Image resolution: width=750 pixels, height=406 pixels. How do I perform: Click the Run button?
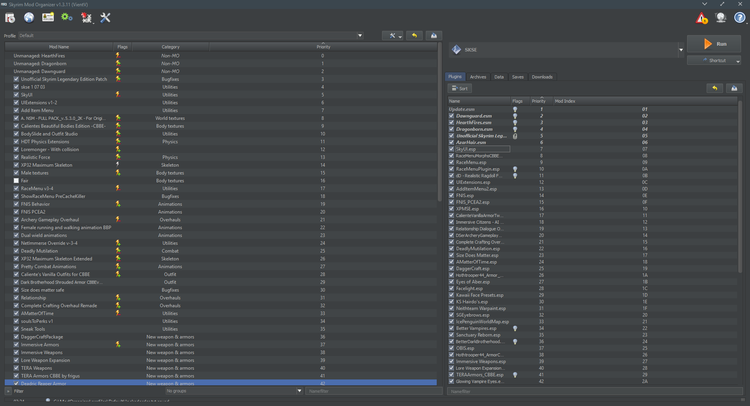click(714, 44)
